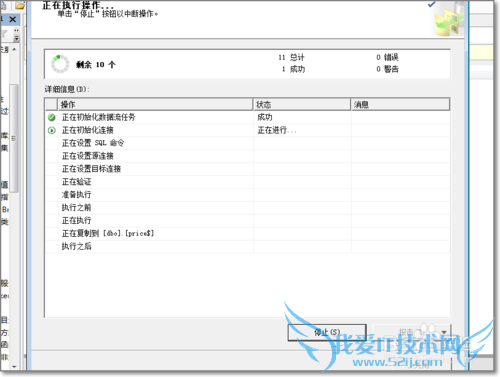Image resolution: width=500 pixels, height=377 pixels.
Task: Click the 状态 column header
Action: 302,105
